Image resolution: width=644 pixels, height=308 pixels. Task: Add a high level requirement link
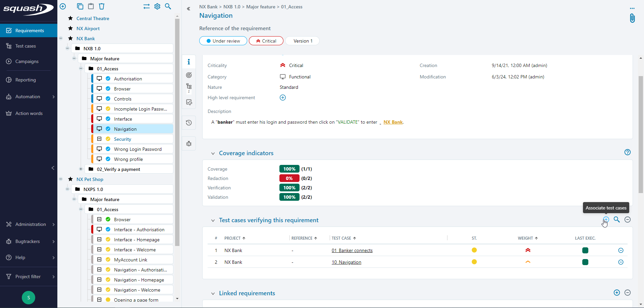pos(283,98)
